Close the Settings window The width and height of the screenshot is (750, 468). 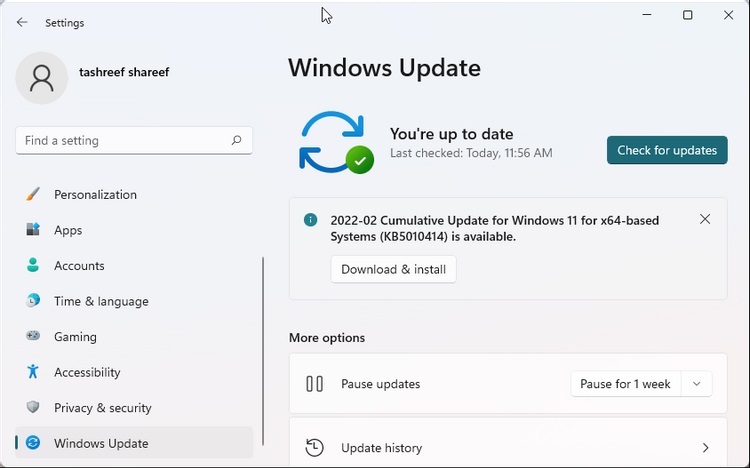click(x=728, y=15)
